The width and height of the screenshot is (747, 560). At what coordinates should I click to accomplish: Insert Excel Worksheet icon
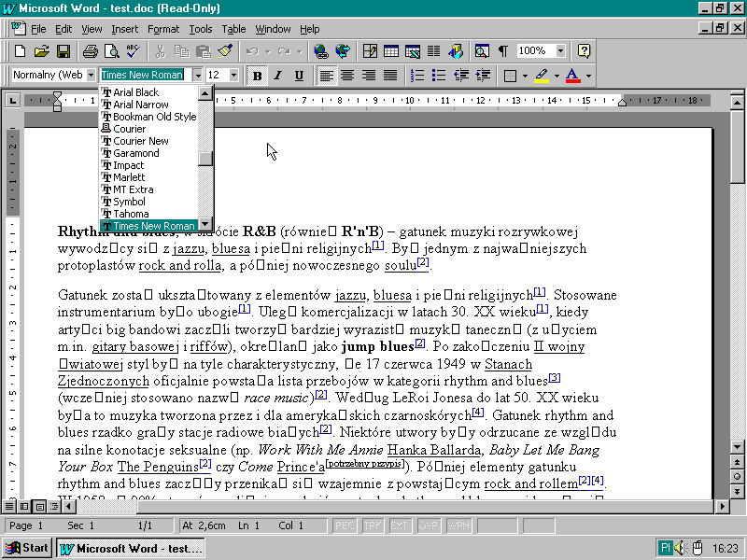(x=413, y=51)
